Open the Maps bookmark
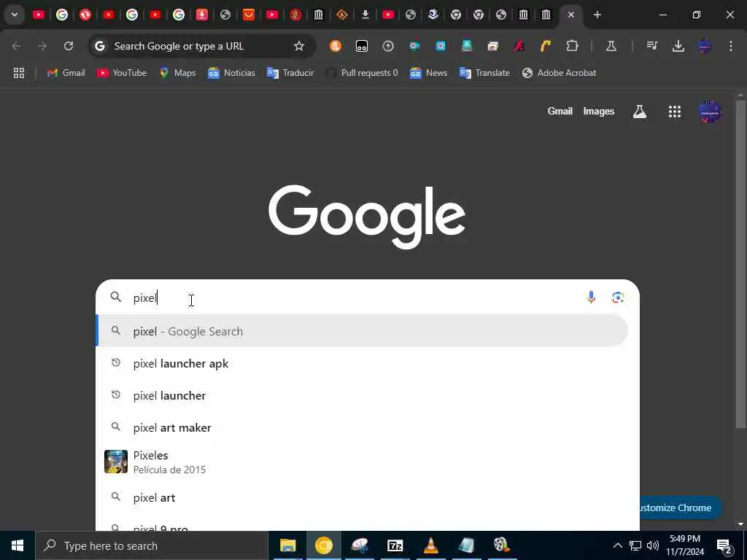This screenshot has height=560, width=747. [177, 73]
